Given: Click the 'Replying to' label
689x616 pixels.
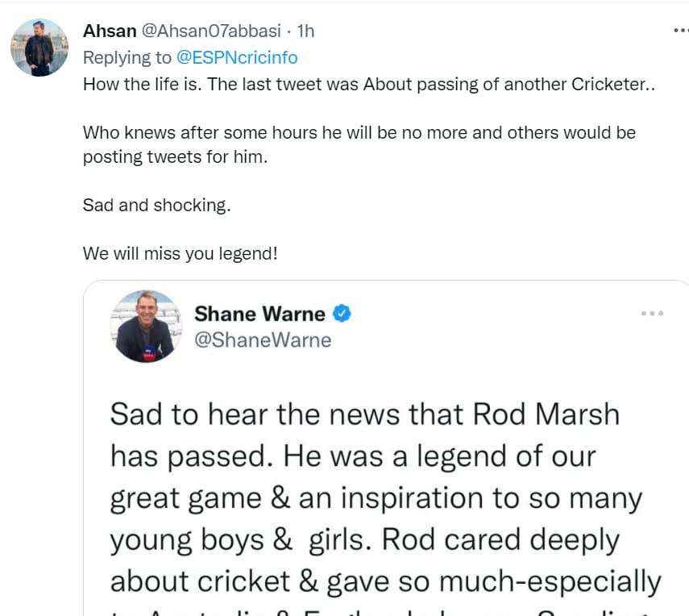Looking at the screenshot, I should pos(127,57).
